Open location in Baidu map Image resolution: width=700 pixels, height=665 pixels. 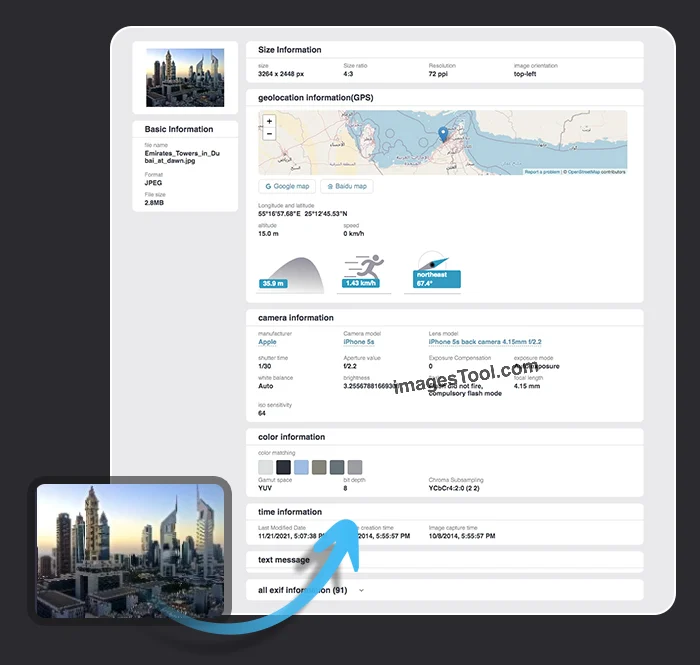pyautogui.click(x=347, y=186)
